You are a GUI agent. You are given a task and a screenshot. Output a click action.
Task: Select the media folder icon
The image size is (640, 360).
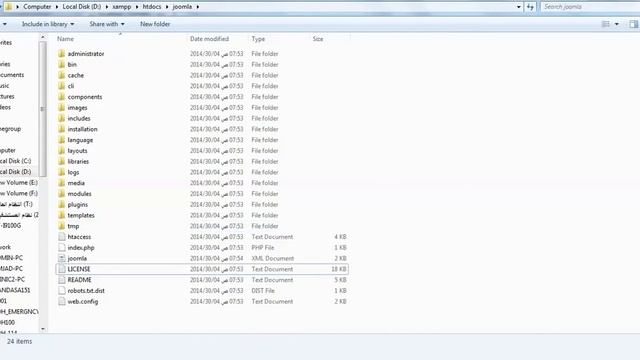(x=62, y=183)
